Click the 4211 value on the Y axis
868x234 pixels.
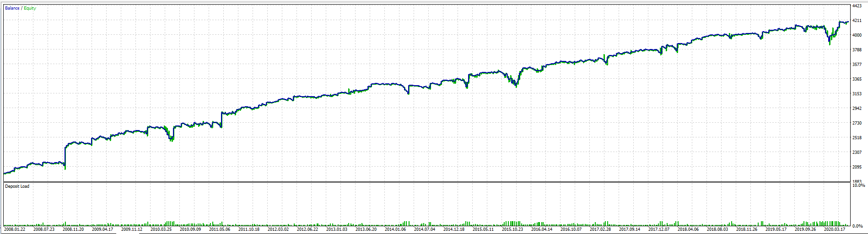[x=857, y=21]
